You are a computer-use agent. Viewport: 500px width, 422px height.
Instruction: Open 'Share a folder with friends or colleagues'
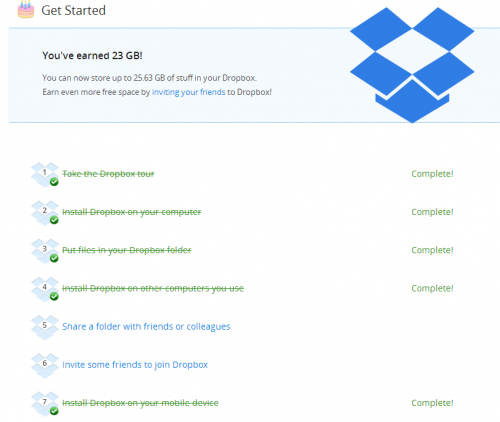point(146,326)
